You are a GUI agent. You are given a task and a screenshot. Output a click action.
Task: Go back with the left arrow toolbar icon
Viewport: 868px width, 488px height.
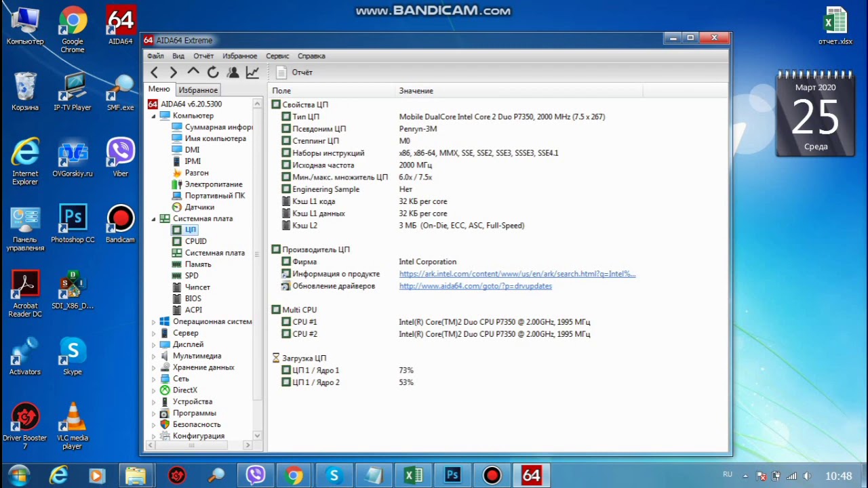click(x=155, y=73)
